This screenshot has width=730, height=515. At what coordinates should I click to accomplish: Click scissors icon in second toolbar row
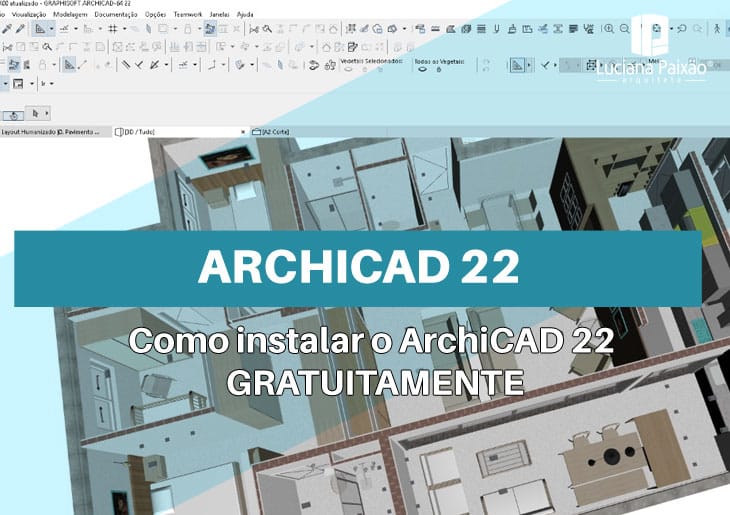click(x=7, y=47)
